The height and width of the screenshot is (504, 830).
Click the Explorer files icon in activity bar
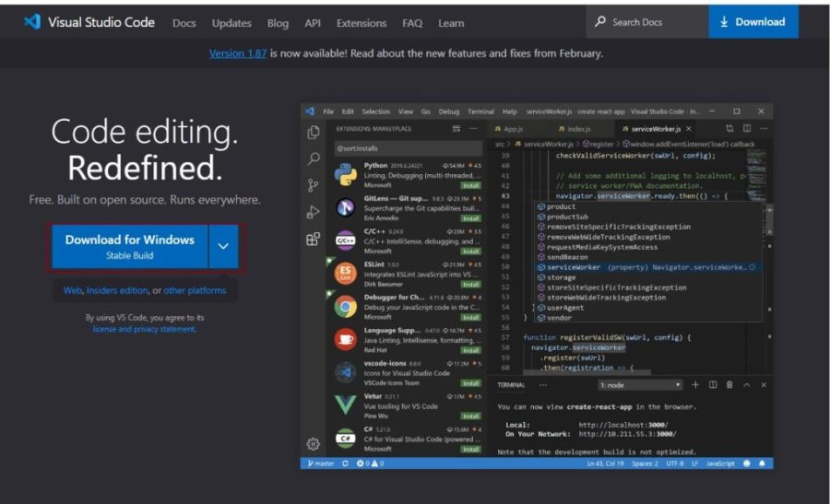(313, 132)
